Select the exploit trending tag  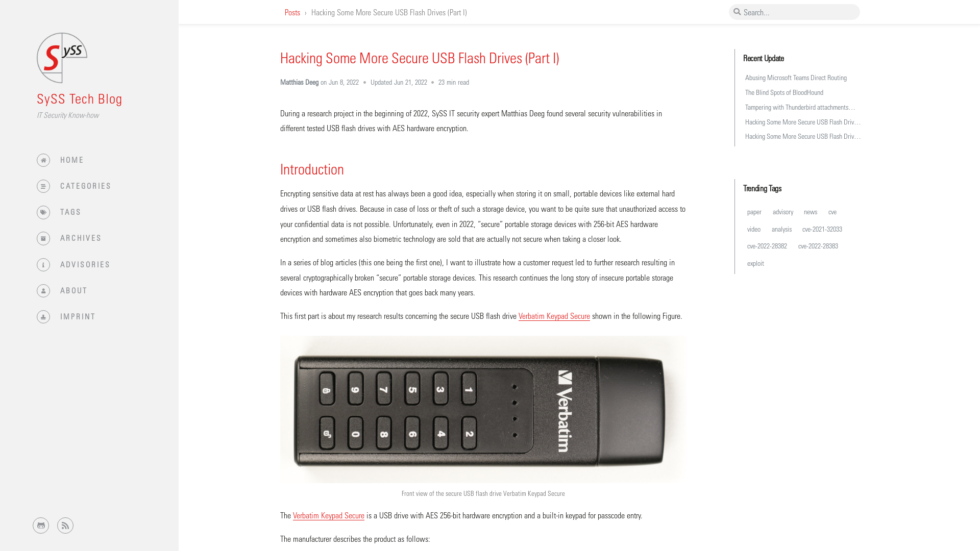pyautogui.click(x=755, y=262)
